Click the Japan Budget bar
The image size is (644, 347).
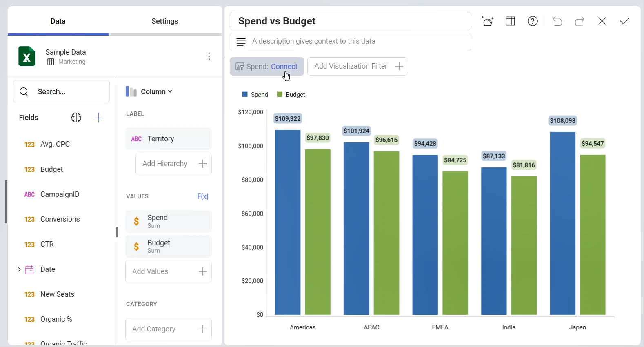[x=593, y=235]
